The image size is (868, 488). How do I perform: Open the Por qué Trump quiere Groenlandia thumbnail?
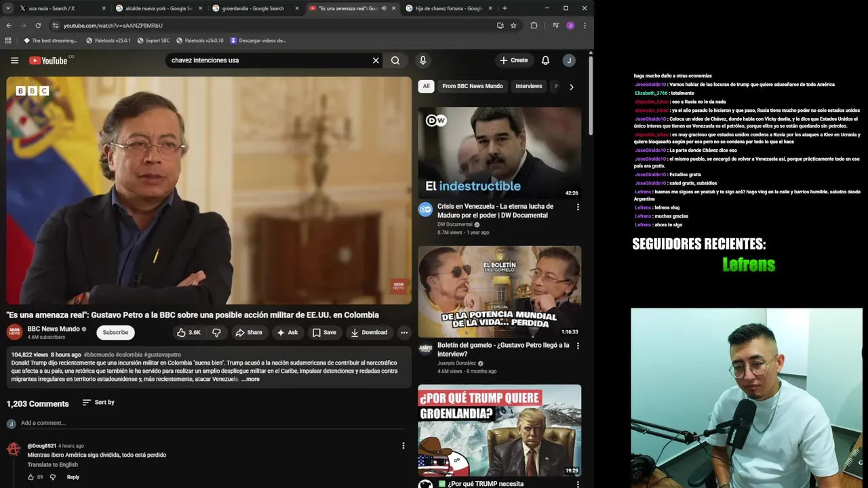point(500,430)
